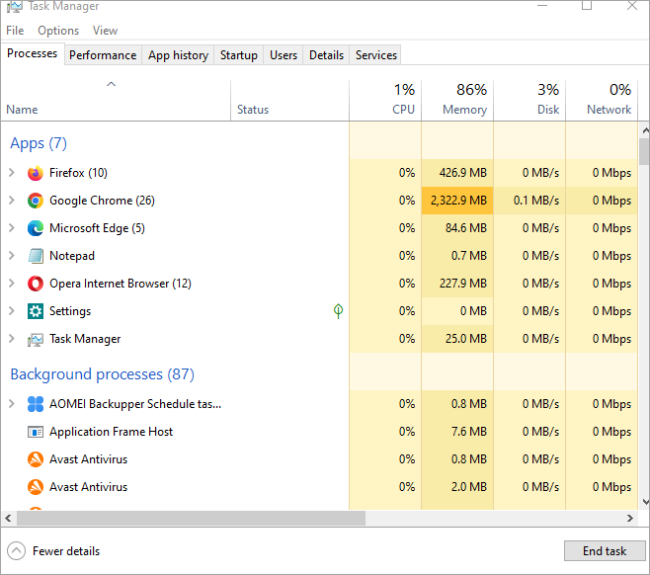
Task: Click the horizontal scrollbar right arrow
Action: point(630,518)
